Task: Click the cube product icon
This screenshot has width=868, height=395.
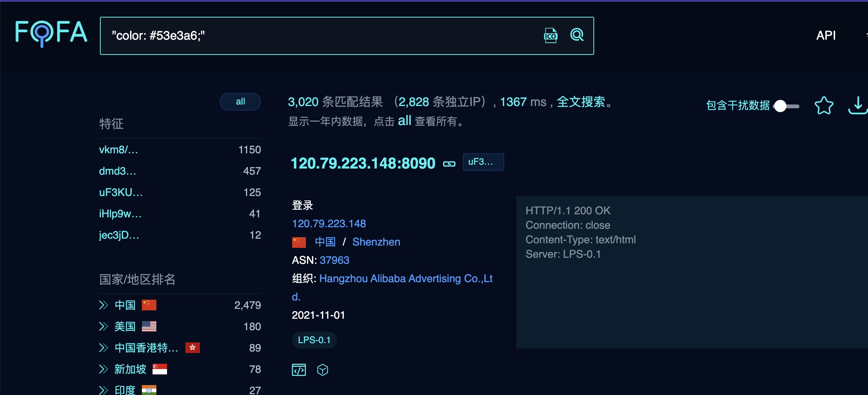Action: coord(323,370)
